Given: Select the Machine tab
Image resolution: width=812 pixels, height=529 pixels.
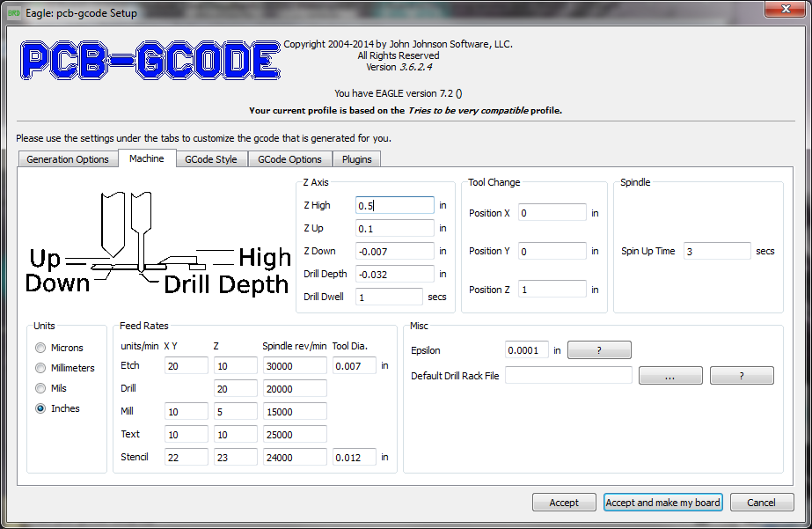Looking at the screenshot, I should (x=147, y=158).
